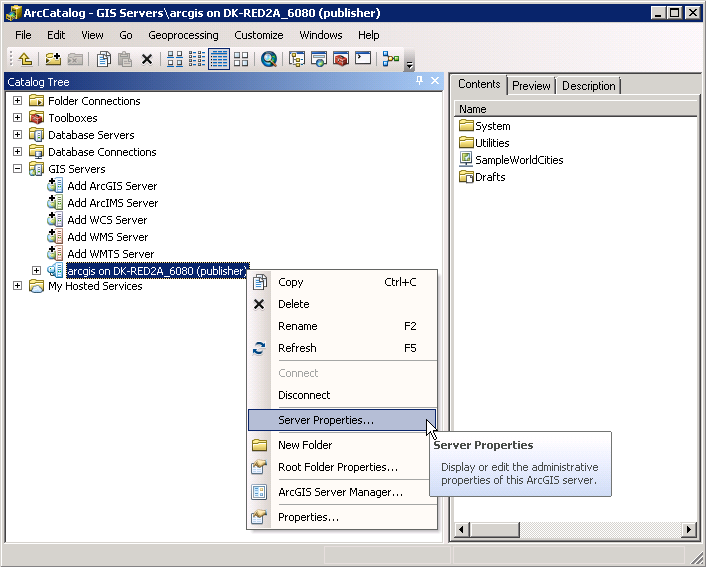Open the Geoprocessing menu
This screenshot has width=706, height=567.
pyautogui.click(x=183, y=35)
